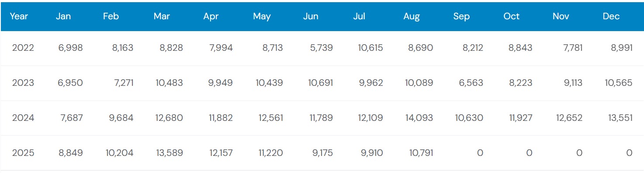Click the Year column header

pos(19,17)
